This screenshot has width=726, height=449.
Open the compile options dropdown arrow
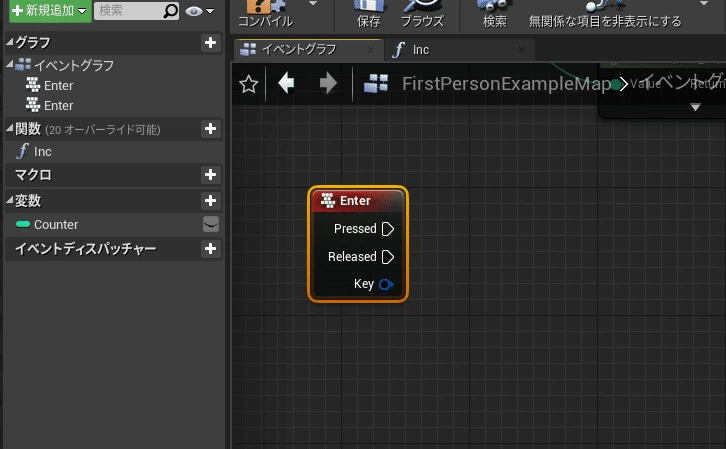313,4
